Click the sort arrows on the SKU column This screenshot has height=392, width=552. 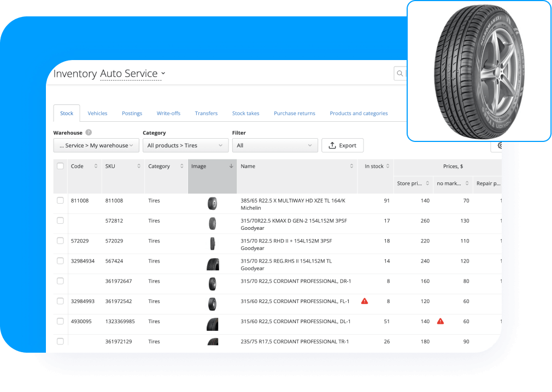click(138, 166)
